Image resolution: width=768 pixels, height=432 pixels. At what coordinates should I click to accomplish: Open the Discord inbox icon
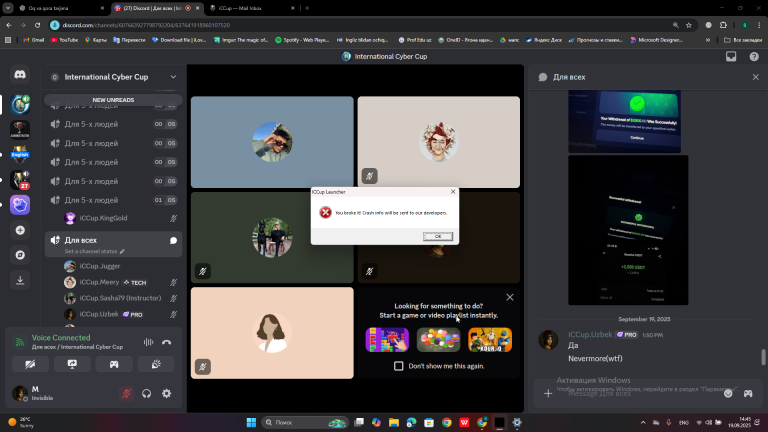coord(731,57)
